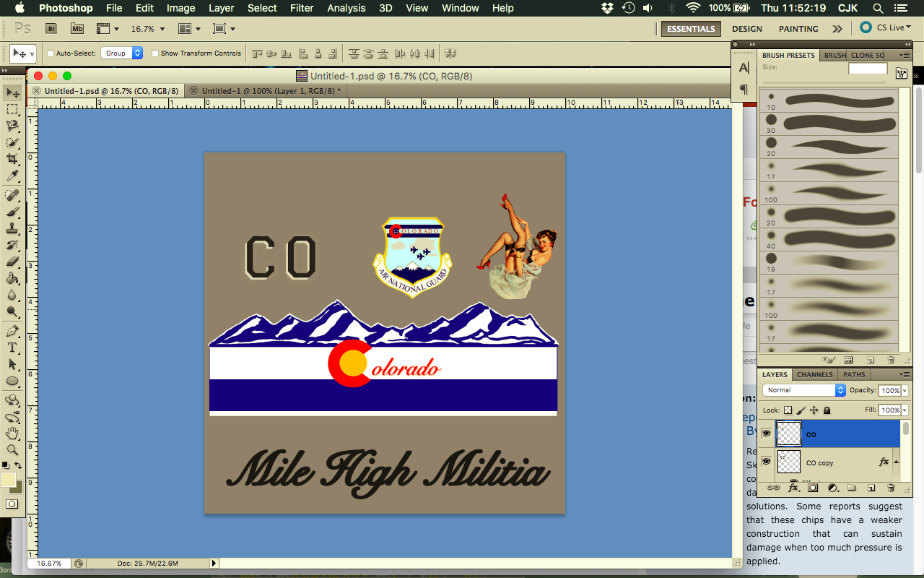Screen dimensions: 924x578
Task: Create new fill or adjustment layer
Action: tap(832, 488)
